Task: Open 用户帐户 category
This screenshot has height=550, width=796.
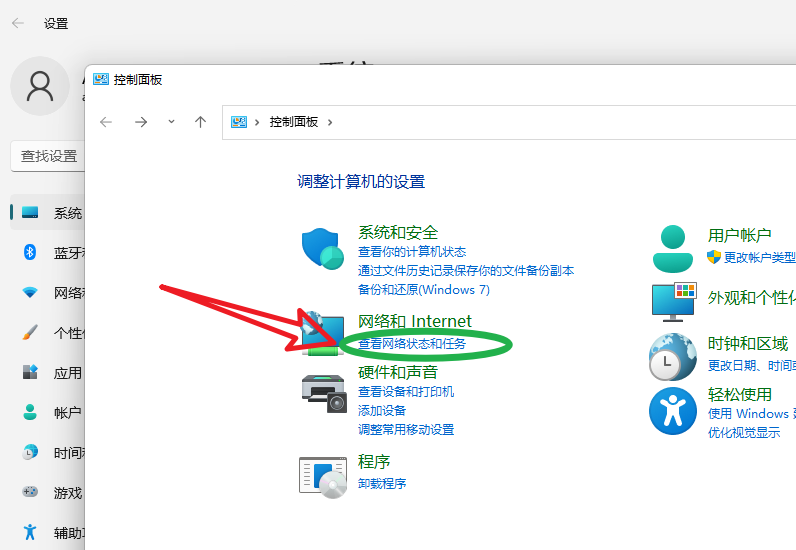Action: click(739, 235)
